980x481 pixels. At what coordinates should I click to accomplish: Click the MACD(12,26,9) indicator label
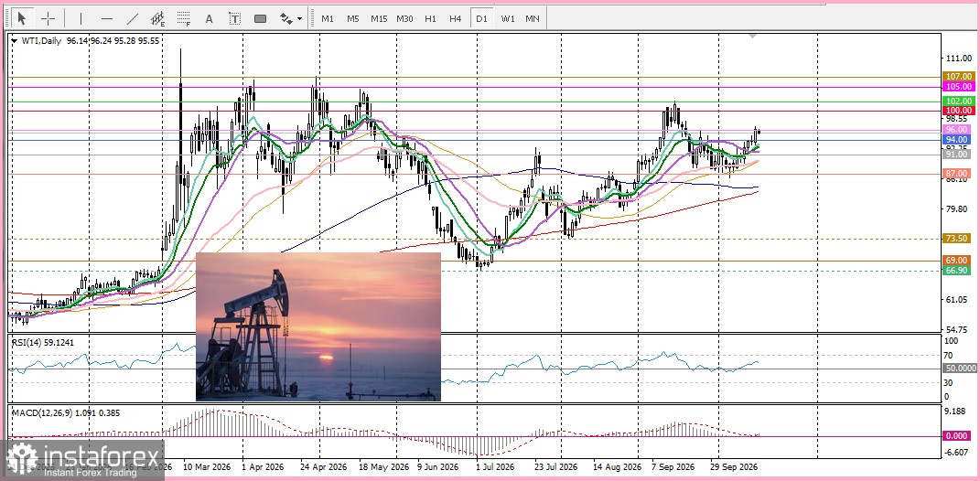tap(66, 412)
